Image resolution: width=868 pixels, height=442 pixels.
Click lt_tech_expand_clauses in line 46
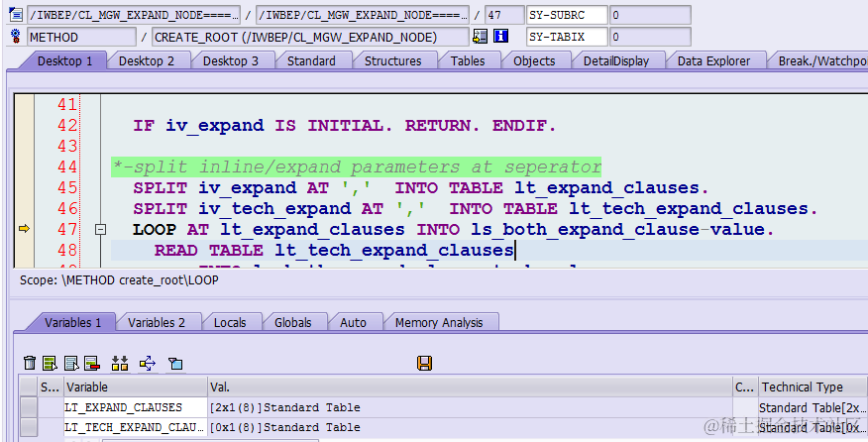688,209
